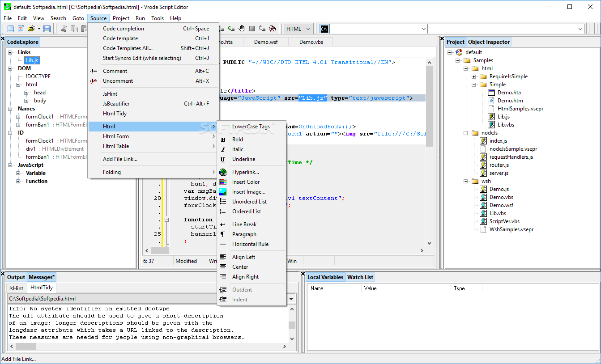The image size is (601, 364).
Task: Select Uncomment in the Source menu
Action: click(x=153, y=81)
